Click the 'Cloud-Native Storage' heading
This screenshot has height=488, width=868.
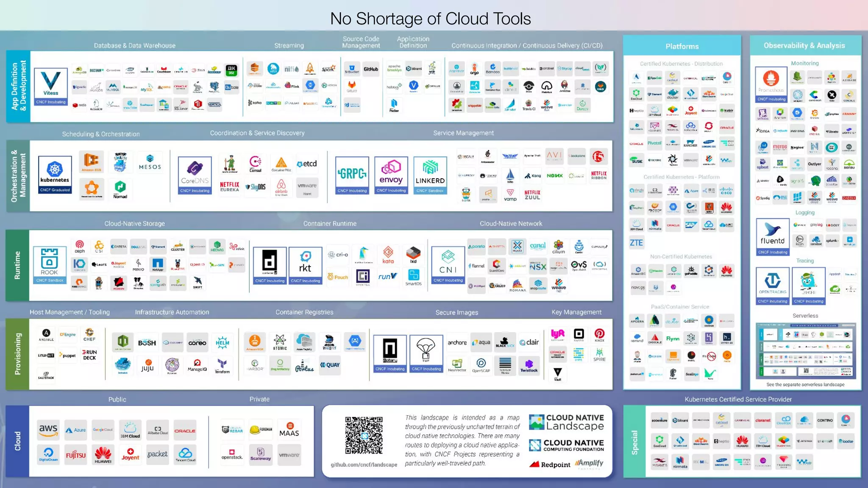point(135,224)
